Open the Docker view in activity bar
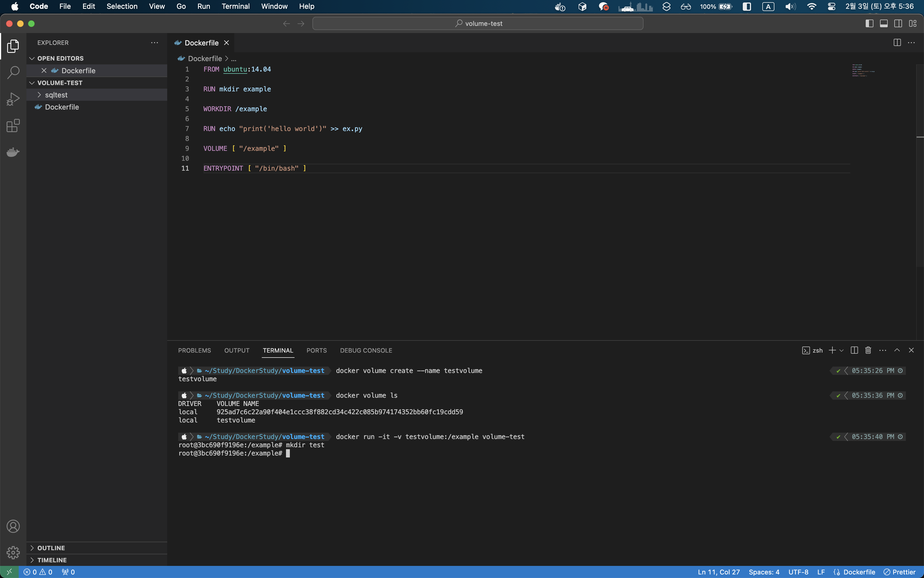 [13, 152]
